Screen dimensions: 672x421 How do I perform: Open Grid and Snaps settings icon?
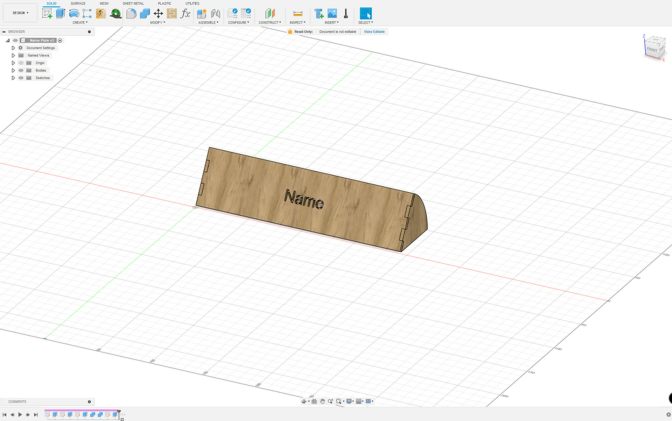tap(360, 401)
